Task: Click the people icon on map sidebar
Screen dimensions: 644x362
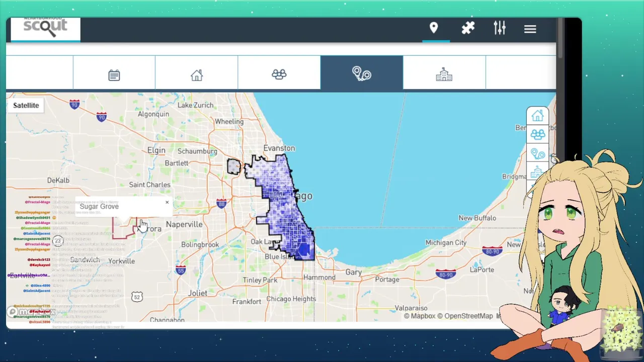Action: (537, 135)
